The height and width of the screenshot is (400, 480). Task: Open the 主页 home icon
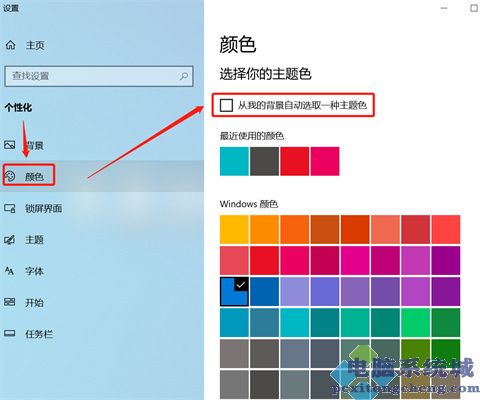10,45
